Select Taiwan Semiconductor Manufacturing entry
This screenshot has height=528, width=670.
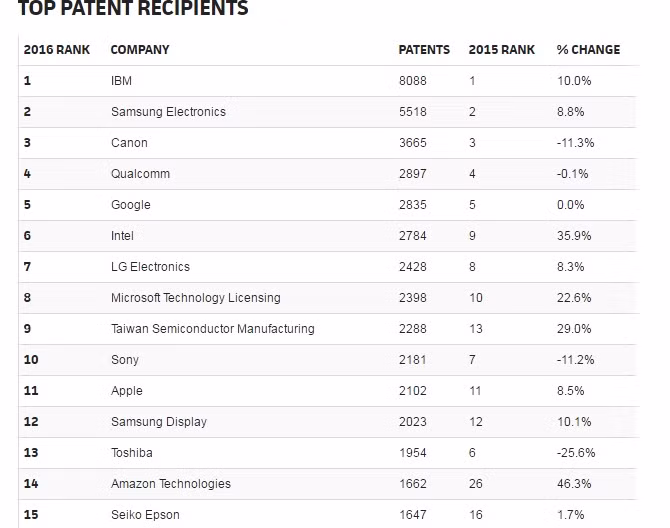212,329
